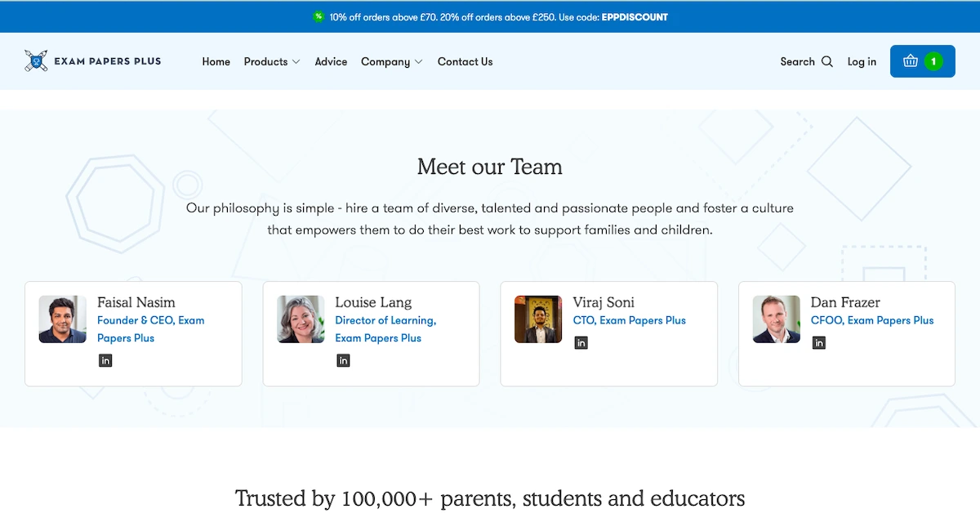Viewport: 980px width, 531px height.
Task: Go to the Home menu item
Action: (216, 61)
